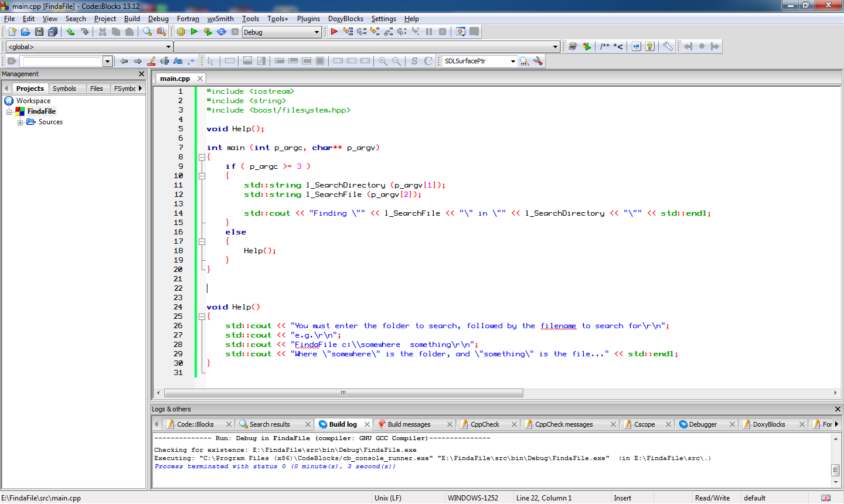Insert a block comment via the /** icon
844x504 pixels.
(x=605, y=46)
